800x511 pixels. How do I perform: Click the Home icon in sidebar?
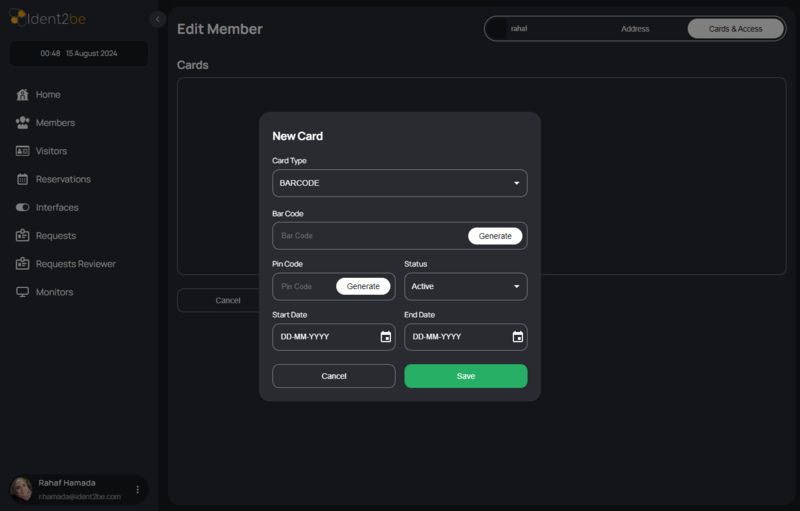[x=23, y=95]
